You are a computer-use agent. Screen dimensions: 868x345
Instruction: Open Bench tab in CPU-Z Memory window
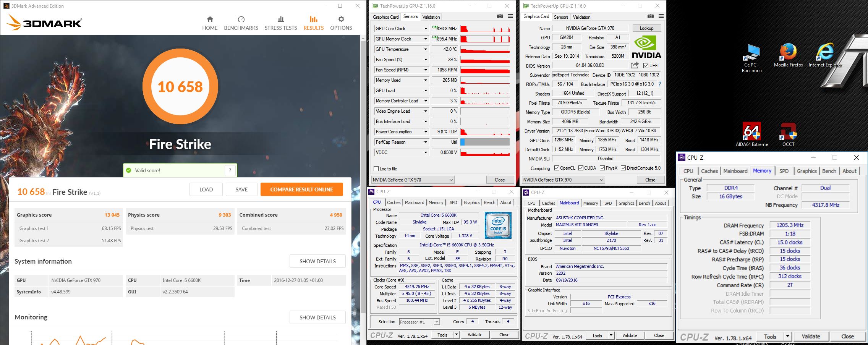click(x=829, y=171)
